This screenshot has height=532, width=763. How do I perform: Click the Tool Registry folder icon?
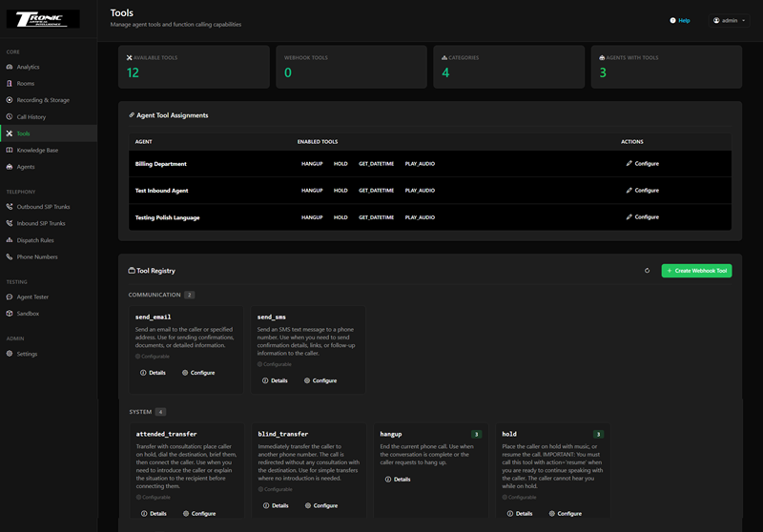click(132, 271)
